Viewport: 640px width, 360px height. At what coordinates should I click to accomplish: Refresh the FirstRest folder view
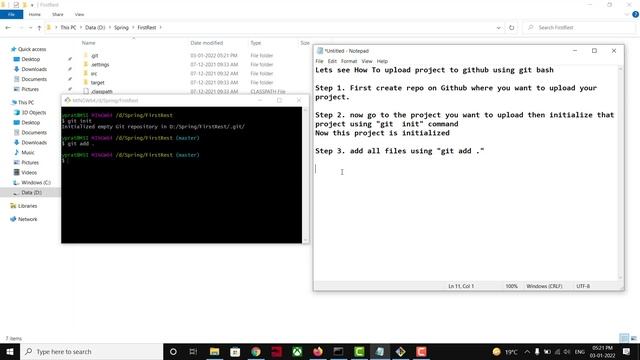(511, 28)
